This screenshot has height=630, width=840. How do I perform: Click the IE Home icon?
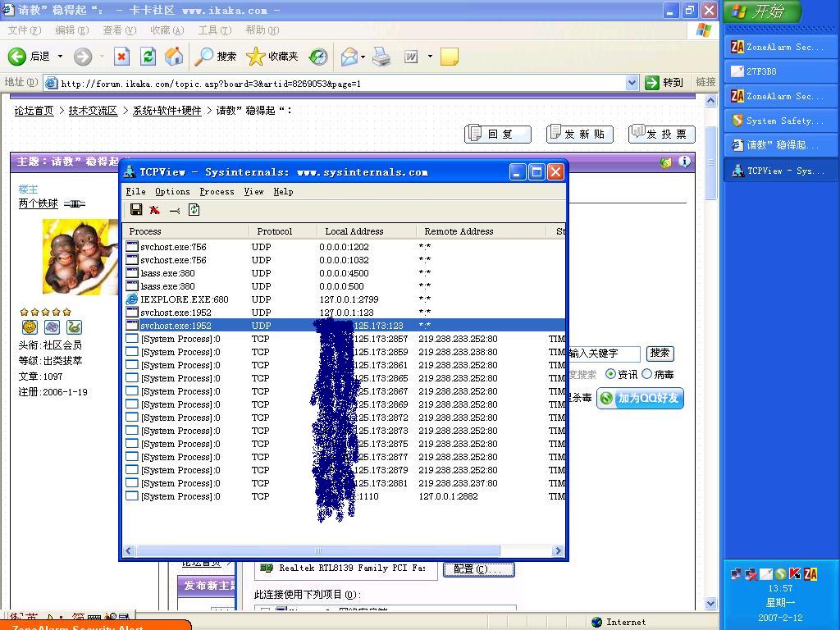coord(174,57)
